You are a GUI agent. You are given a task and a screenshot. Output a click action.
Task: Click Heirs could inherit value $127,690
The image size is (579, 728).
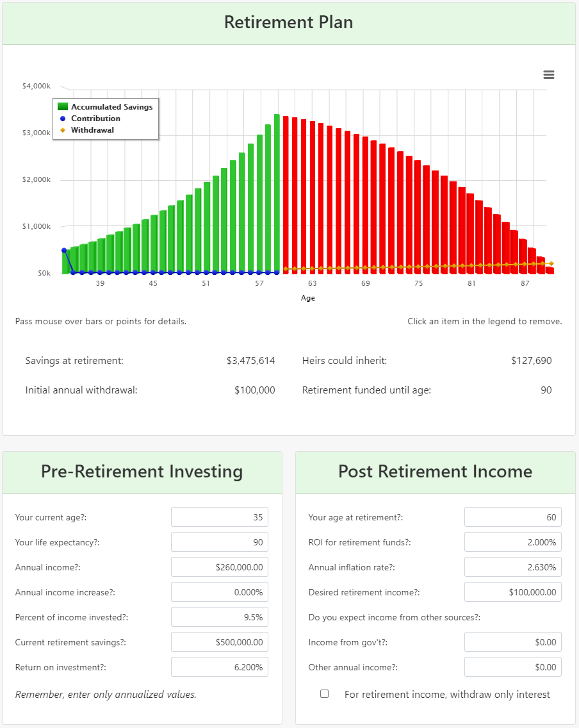coord(531,361)
